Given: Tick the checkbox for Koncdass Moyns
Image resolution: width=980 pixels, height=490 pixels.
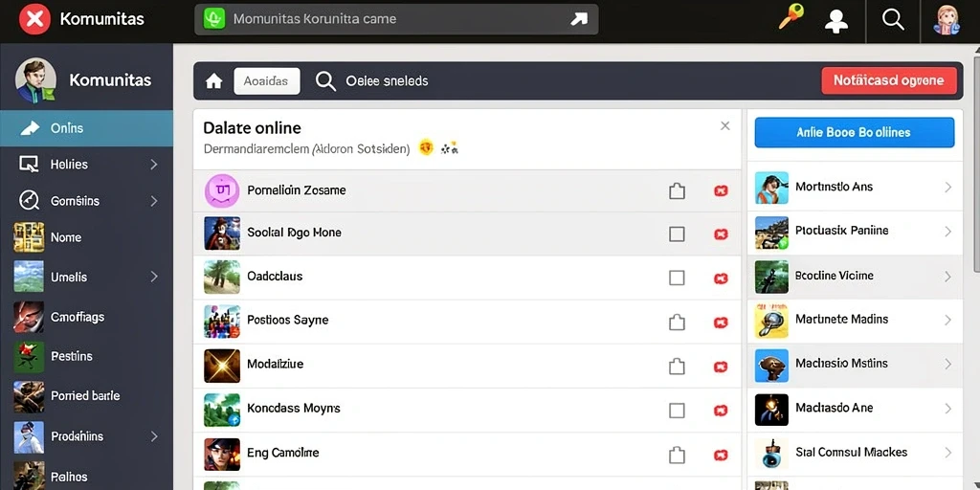Looking at the screenshot, I should coord(677,411).
